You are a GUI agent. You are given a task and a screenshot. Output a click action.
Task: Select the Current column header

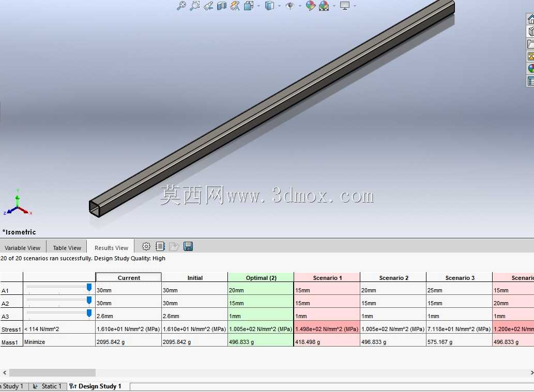tap(128, 278)
